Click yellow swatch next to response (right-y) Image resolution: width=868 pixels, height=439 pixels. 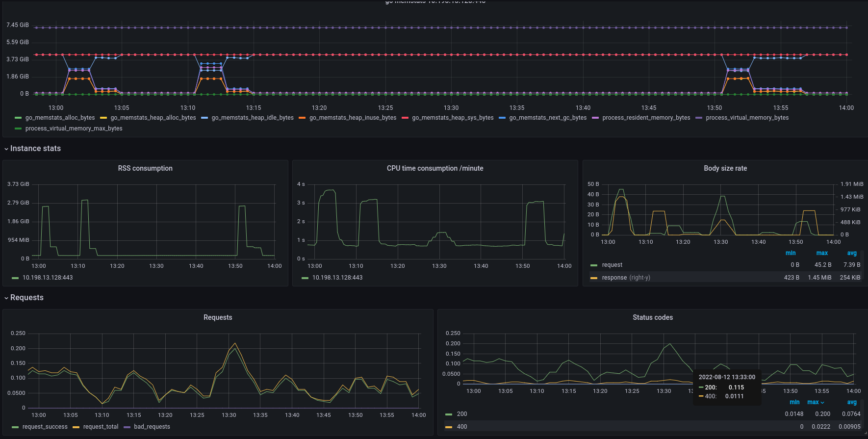click(x=594, y=278)
